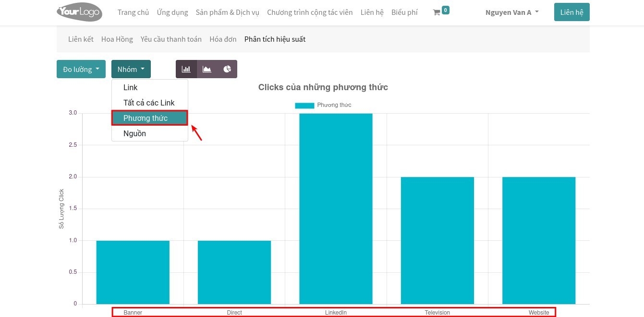This screenshot has width=644, height=317.
Task: Click the 2.0 y-axis value
Action: (x=73, y=177)
